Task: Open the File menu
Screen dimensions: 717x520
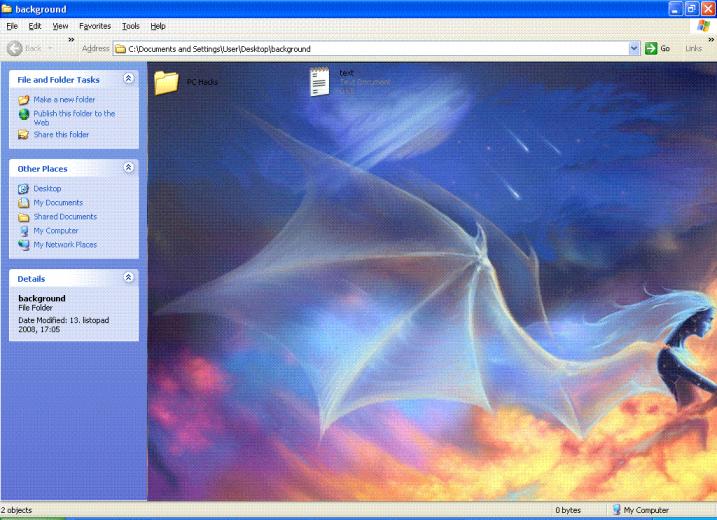Action: [x=12, y=26]
